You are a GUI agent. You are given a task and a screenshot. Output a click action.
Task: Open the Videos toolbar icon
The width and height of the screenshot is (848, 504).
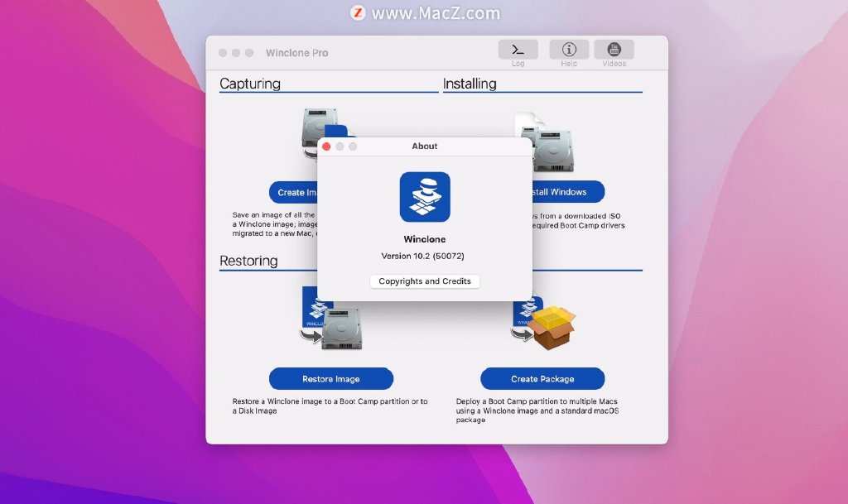(614, 50)
